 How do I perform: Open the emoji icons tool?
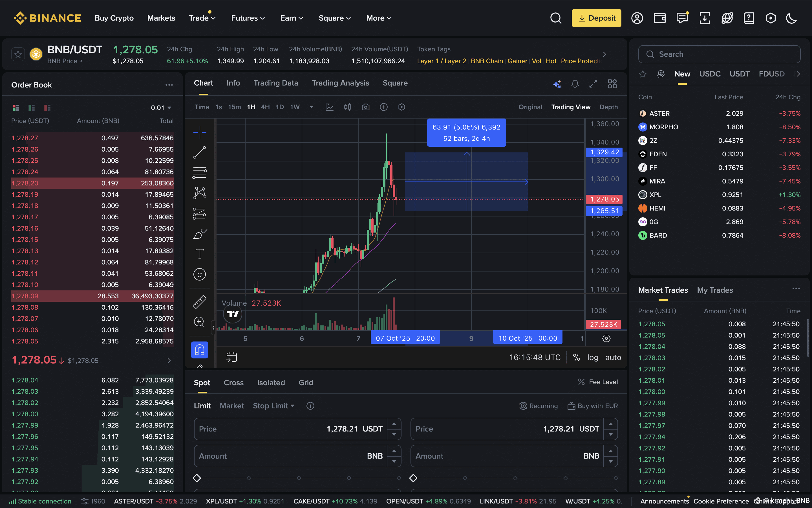point(199,275)
